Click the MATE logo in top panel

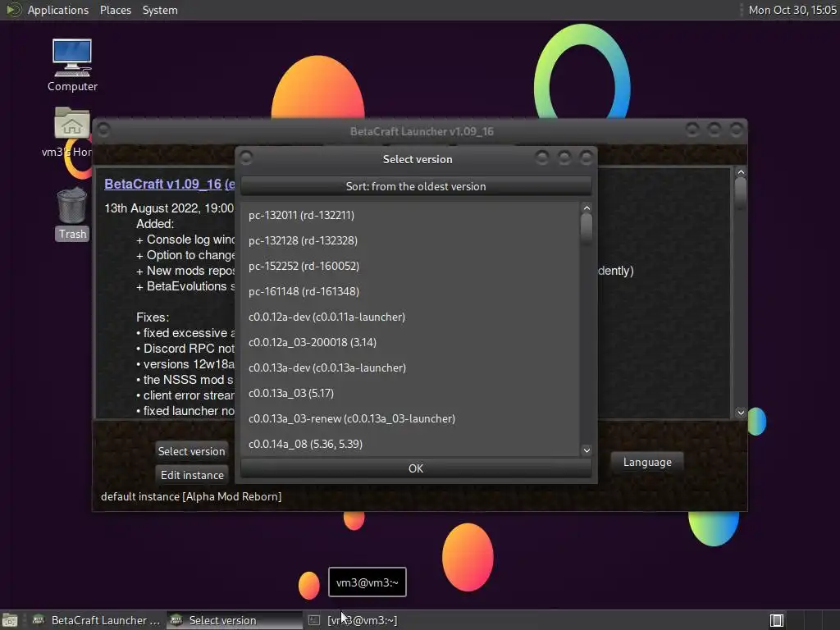click(x=13, y=10)
